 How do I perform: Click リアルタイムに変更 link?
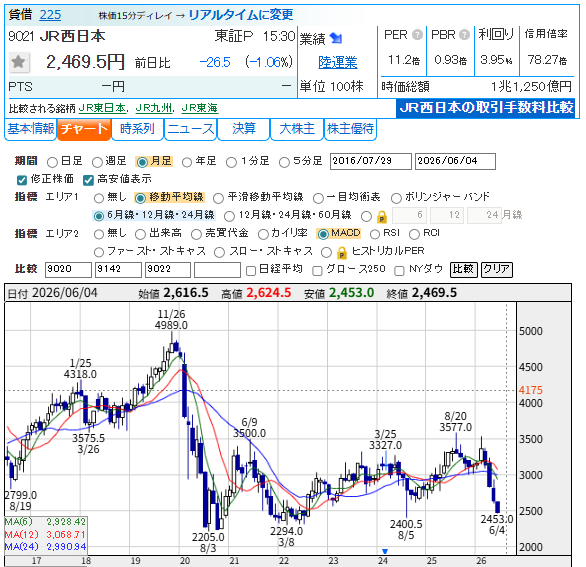[241, 15]
